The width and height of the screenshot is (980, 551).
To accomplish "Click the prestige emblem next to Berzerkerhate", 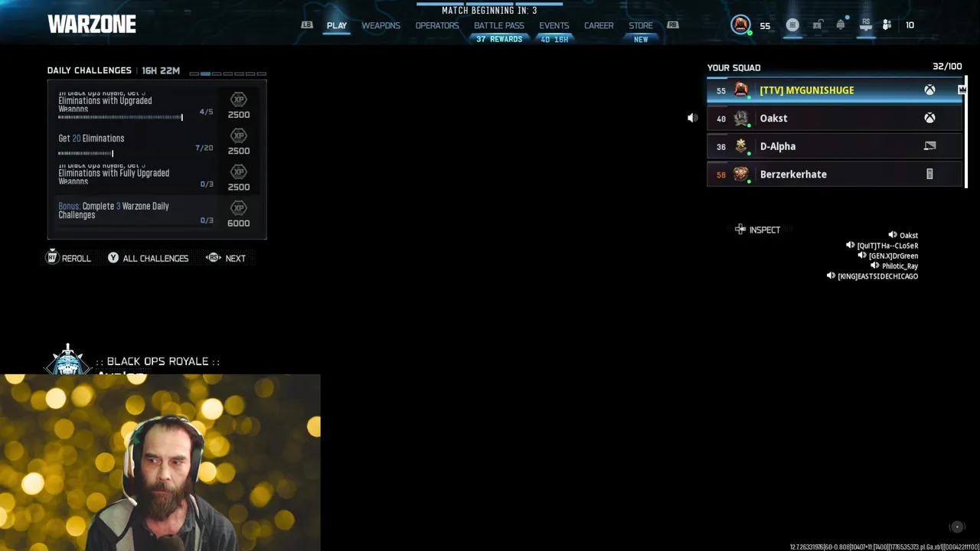I will click(740, 174).
